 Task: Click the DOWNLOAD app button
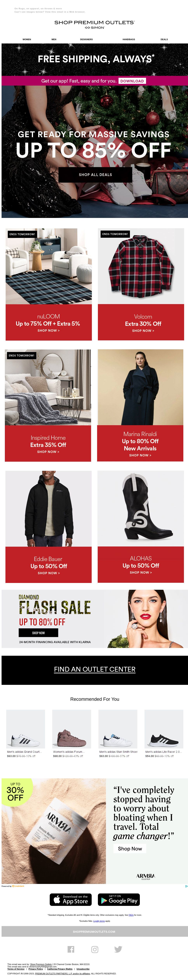tap(132, 81)
